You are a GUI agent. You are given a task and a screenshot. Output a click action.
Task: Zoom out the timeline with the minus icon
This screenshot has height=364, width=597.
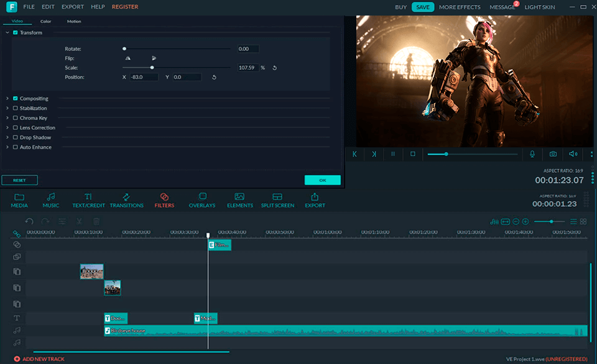[516, 221]
